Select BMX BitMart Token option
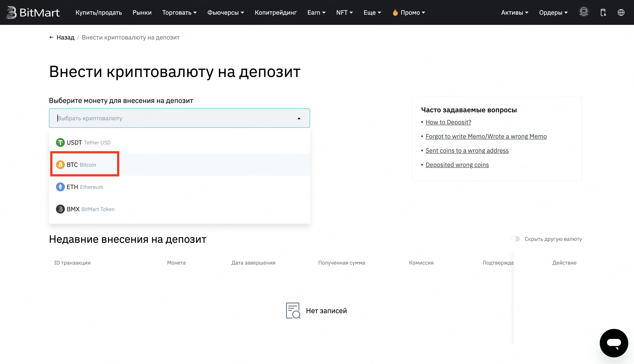634x364 pixels. coord(179,209)
